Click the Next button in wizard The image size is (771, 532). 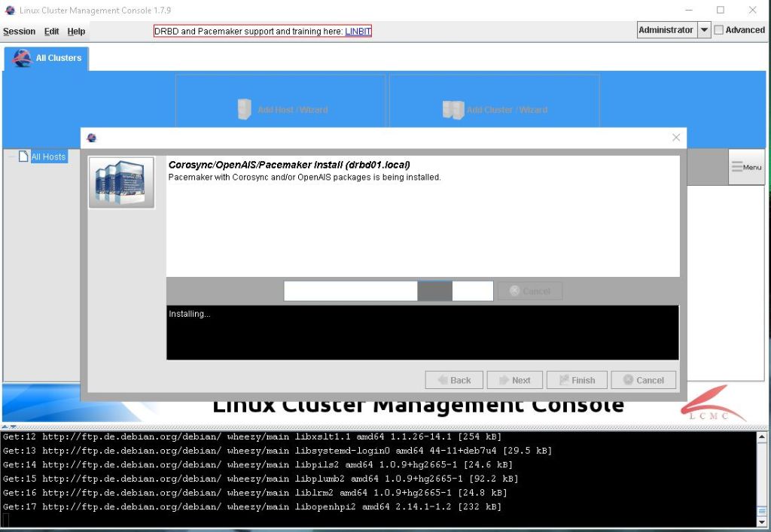click(515, 380)
